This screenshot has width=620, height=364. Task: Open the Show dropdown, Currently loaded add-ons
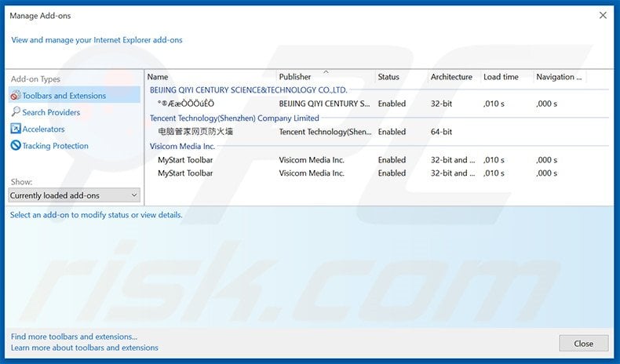pyautogui.click(x=74, y=195)
